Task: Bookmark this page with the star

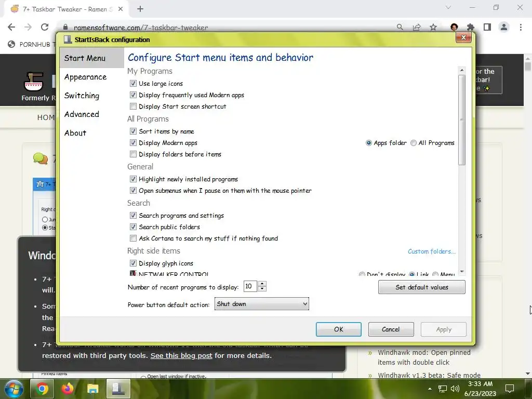Action: [433, 27]
